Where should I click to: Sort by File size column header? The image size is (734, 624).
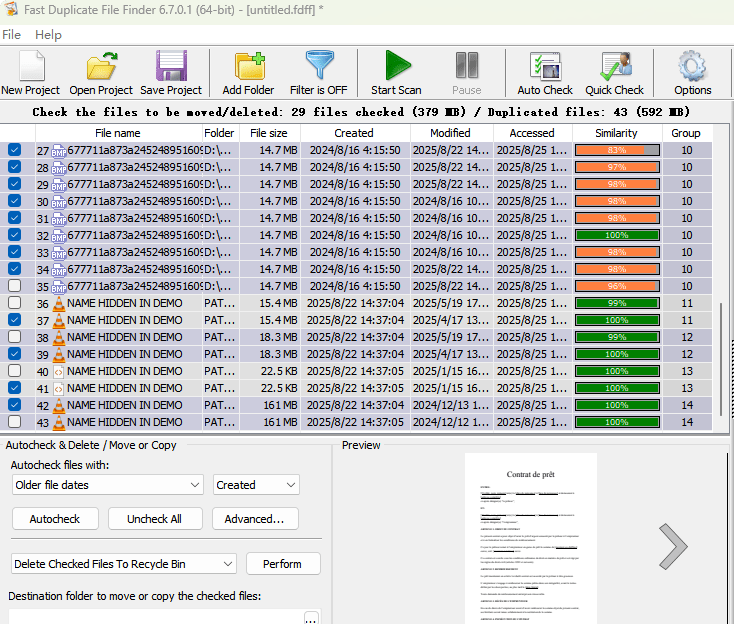[269, 133]
